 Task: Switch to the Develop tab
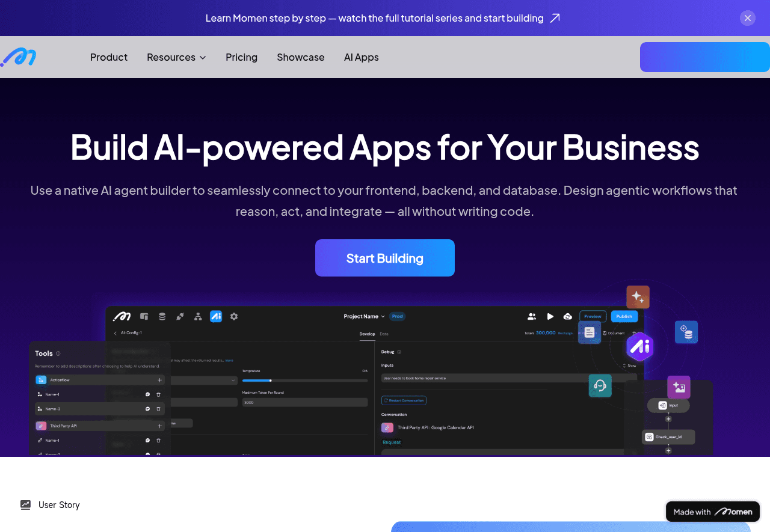tap(367, 334)
